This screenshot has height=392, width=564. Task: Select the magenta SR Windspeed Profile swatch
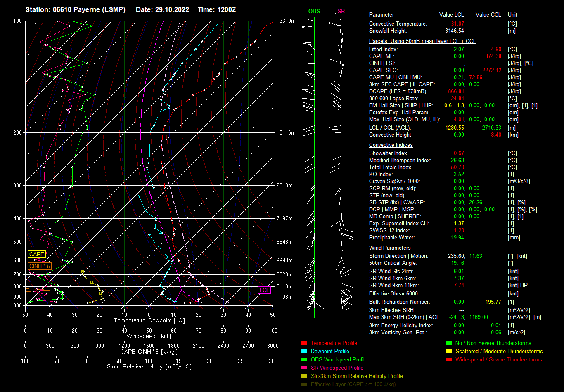(x=304, y=368)
